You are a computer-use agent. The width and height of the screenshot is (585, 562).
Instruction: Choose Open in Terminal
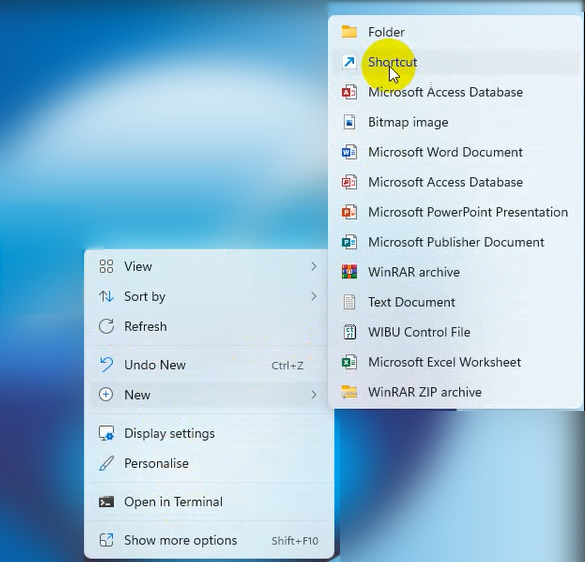pyautogui.click(x=209, y=502)
